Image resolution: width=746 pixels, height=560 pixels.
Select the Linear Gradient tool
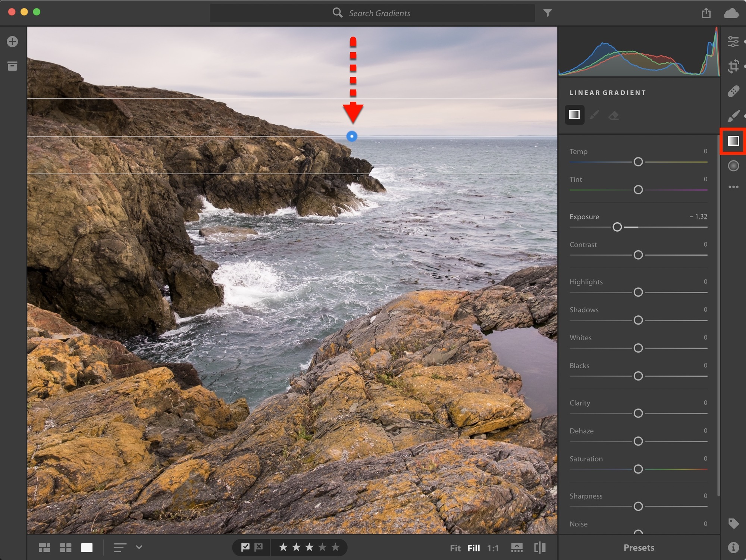tap(733, 141)
